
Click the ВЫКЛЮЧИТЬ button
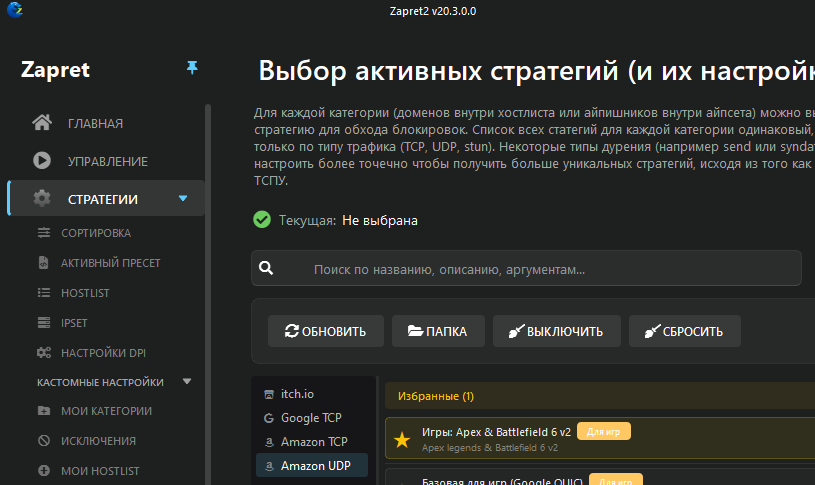557,331
